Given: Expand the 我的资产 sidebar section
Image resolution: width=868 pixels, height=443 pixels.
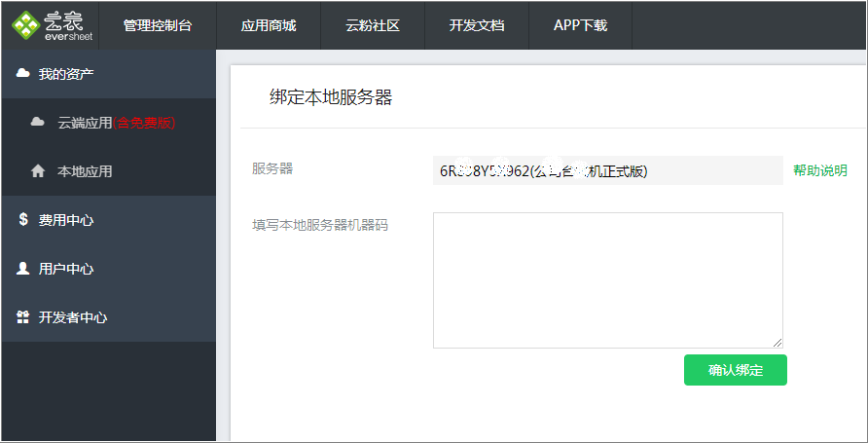Looking at the screenshot, I should [x=109, y=74].
